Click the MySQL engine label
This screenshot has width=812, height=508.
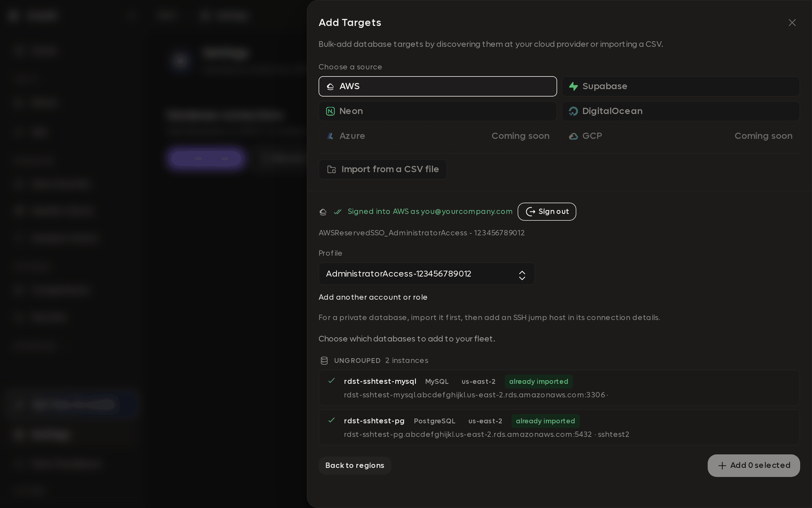pos(437,382)
